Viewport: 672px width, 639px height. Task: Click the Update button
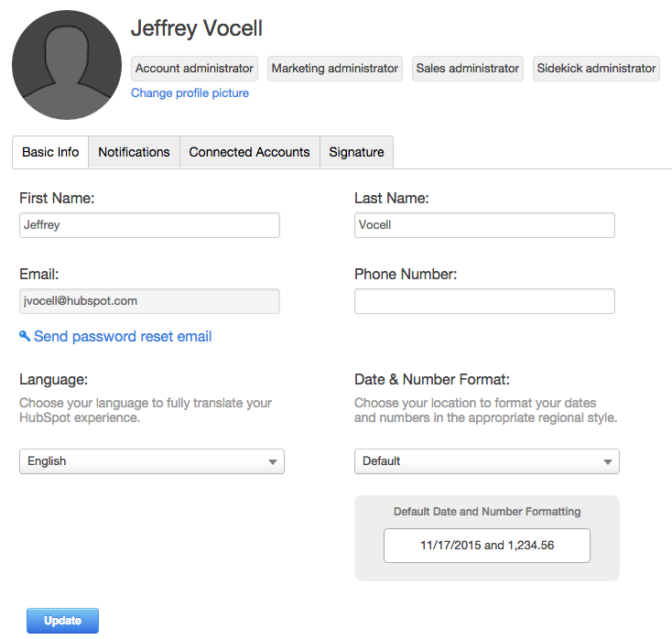[x=62, y=621]
